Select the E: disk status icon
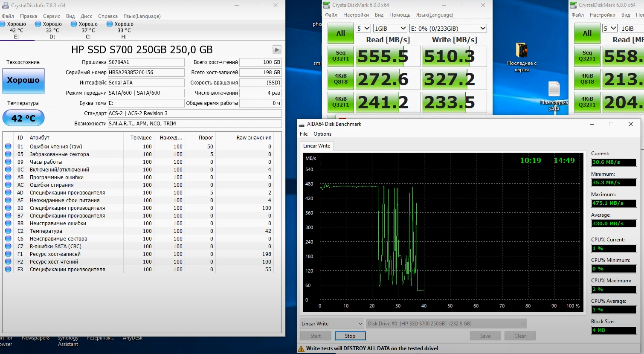The height and width of the screenshot is (354, 644). tap(2, 24)
